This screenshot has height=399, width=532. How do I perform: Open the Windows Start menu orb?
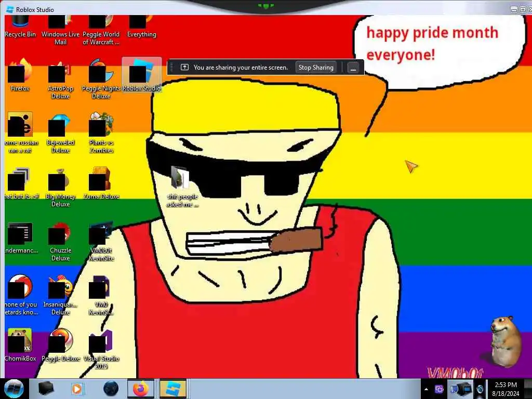(14, 389)
